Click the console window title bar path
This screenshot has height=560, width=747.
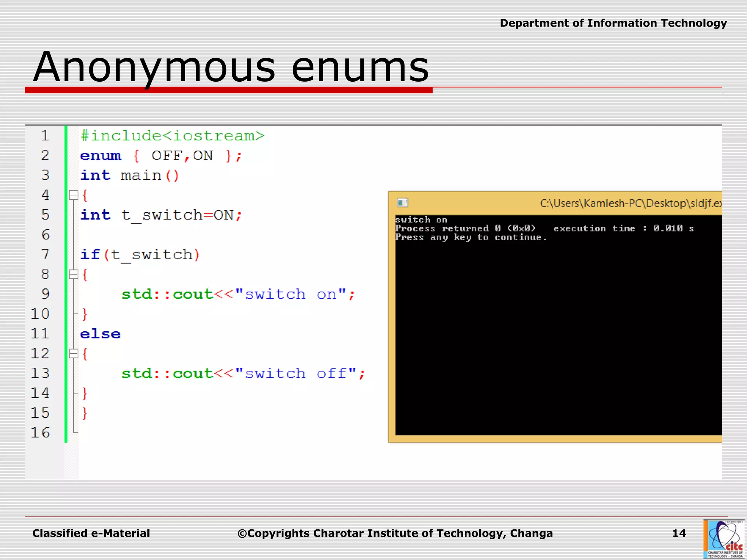coord(630,203)
